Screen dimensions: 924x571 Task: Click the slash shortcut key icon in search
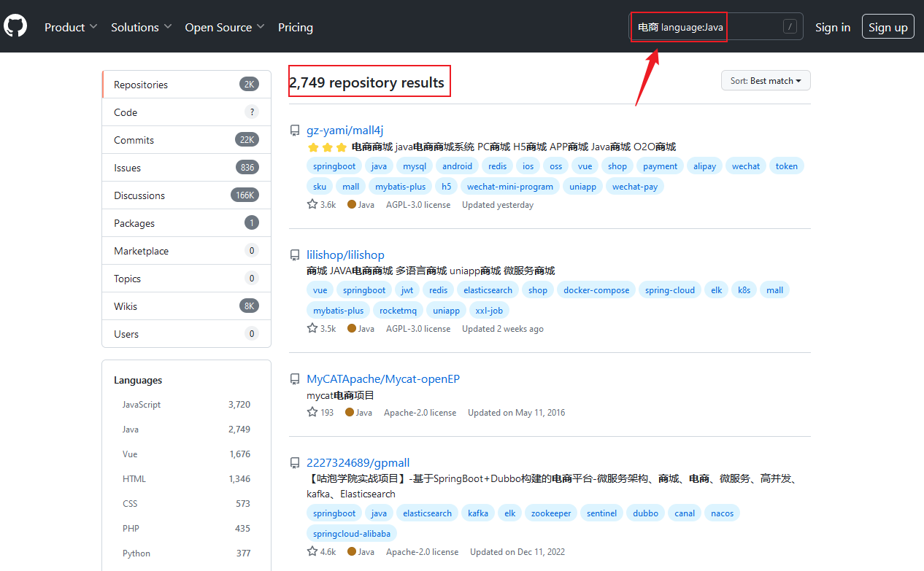(790, 27)
